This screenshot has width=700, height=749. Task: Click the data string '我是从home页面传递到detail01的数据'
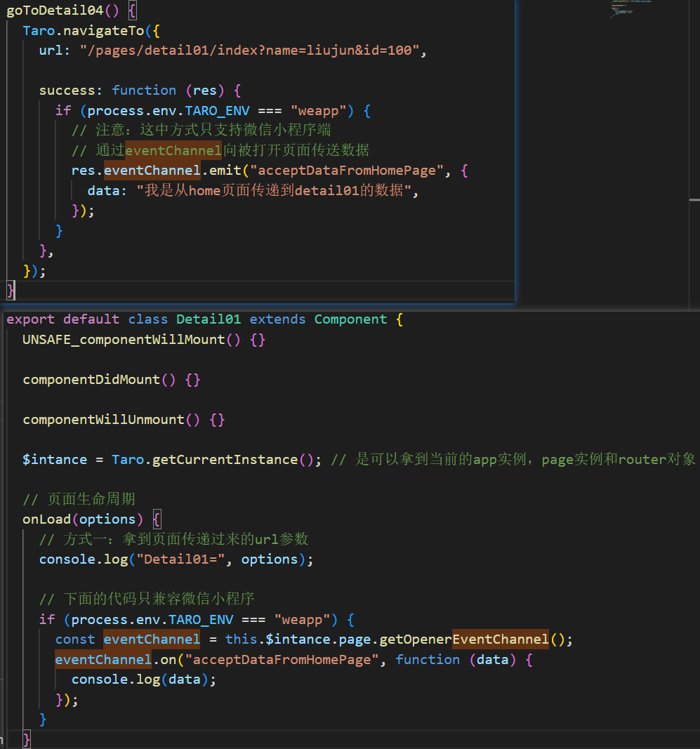tap(274, 191)
